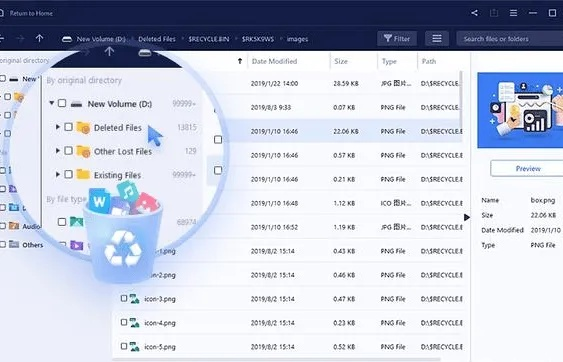Collapse the preview panel with the side arrow
Viewport: 563px width, 362px height.
coord(467,217)
